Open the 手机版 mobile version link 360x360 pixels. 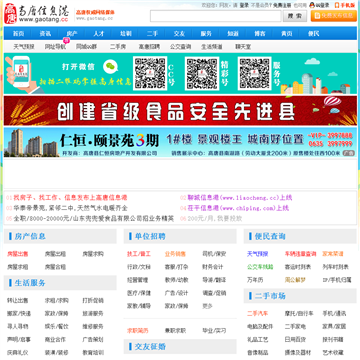tap(345, 5)
